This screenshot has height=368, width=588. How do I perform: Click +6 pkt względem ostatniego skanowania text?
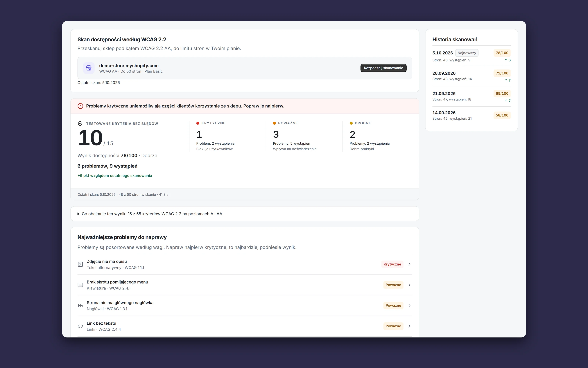point(115,176)
